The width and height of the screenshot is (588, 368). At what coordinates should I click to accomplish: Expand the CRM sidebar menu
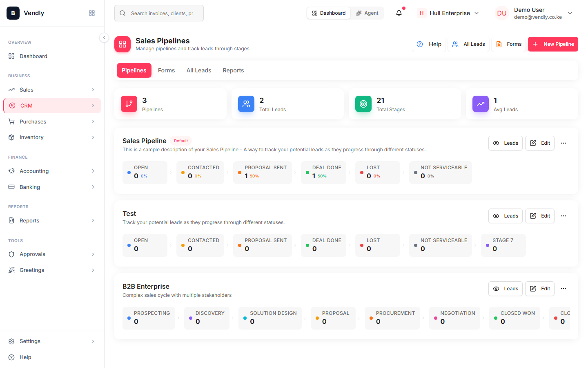[52, 105]
